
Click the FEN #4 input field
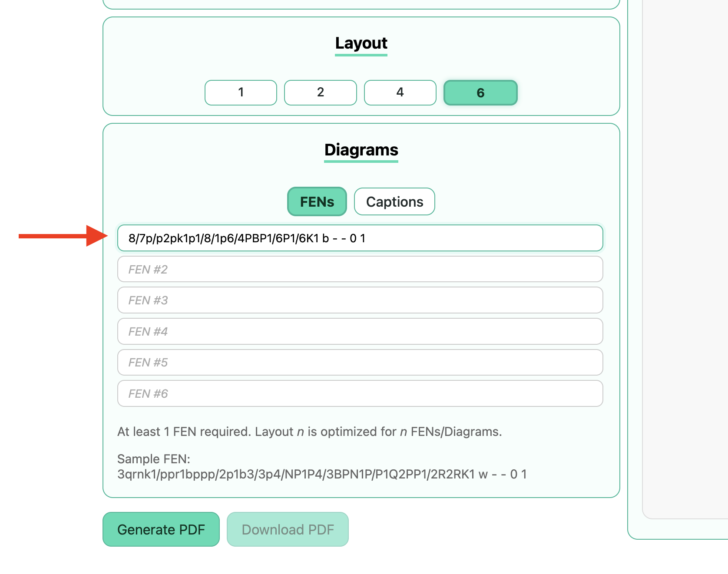(360, 331)
